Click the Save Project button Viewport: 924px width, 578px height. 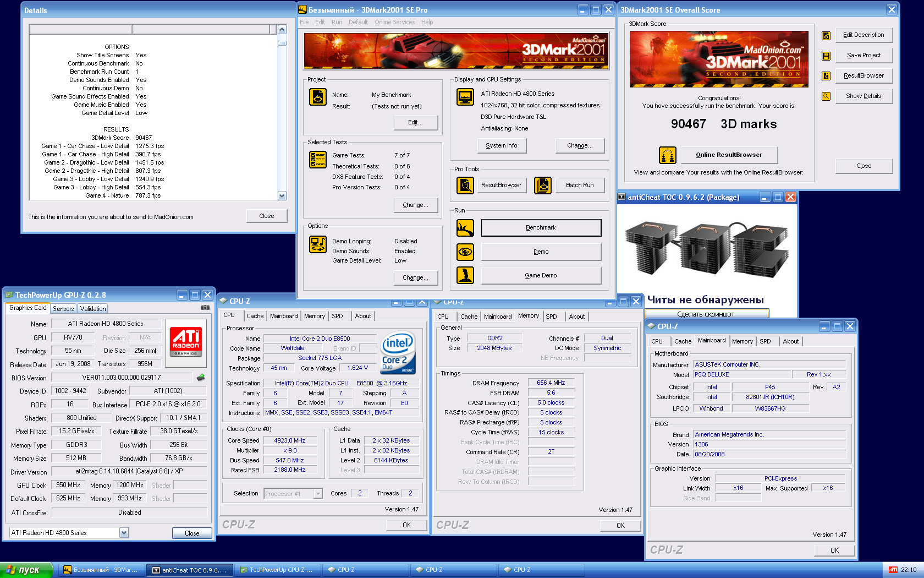click(864, 56)
